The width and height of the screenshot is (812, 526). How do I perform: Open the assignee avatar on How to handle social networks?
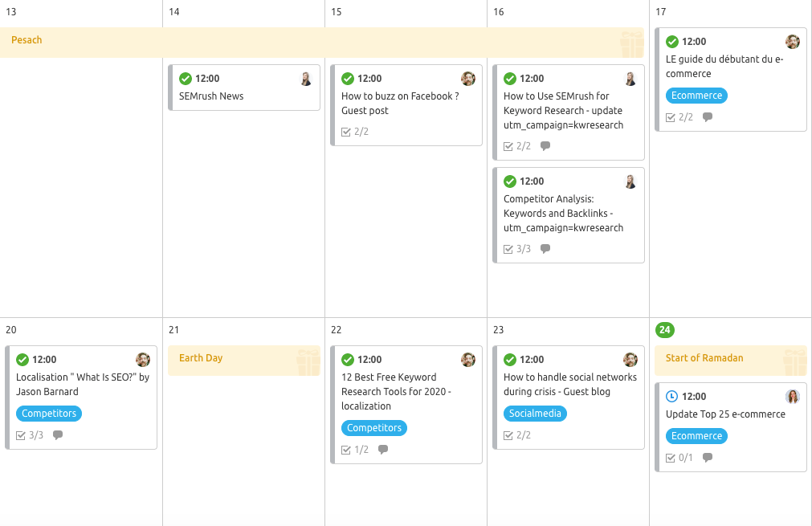coord(630,359)
